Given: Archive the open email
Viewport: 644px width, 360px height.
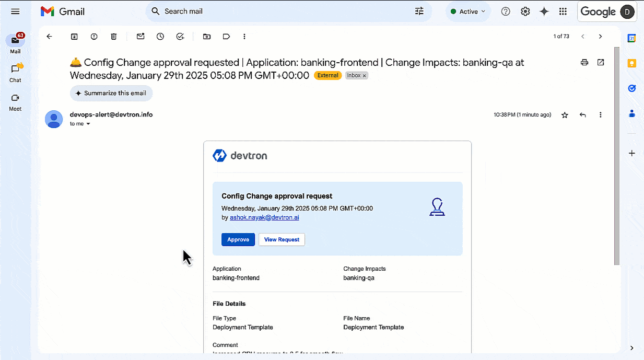Looking at the screenshot, I should [74, 37].
